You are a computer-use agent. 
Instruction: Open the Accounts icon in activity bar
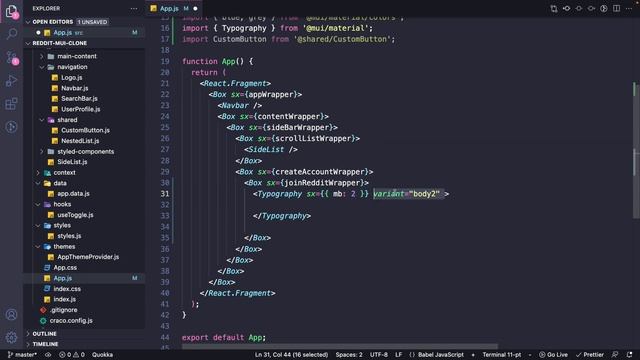[x=11, y=315]
